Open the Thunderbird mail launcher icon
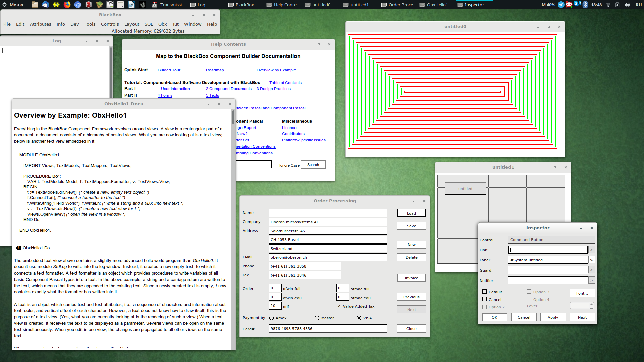 click(x=46, y=5)
